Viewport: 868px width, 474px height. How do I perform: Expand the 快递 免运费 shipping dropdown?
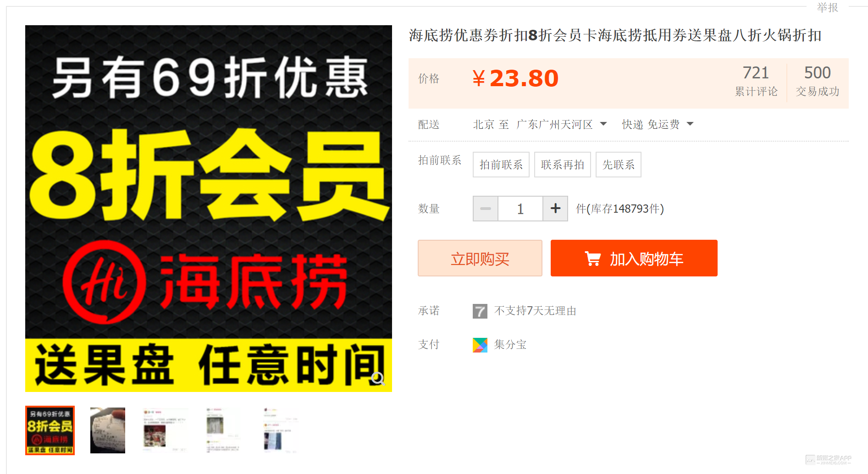pos(658,124)
